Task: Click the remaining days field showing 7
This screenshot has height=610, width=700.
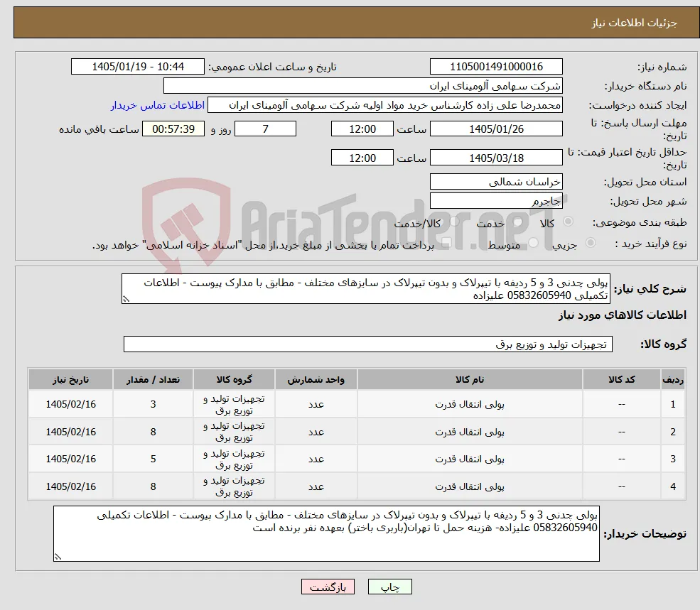Action: pyautogui.click(x=265, y=129)
